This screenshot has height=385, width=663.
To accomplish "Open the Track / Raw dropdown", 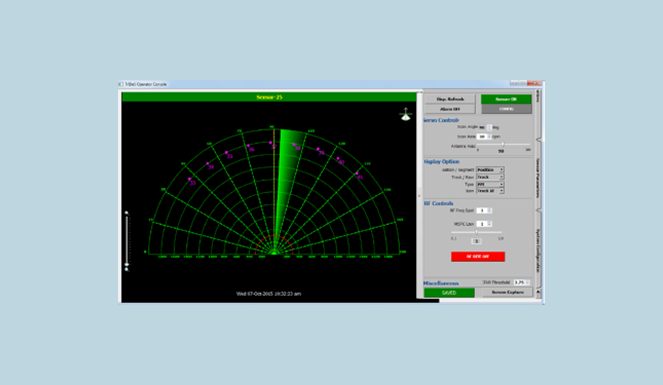I will (x=490, y=177).
